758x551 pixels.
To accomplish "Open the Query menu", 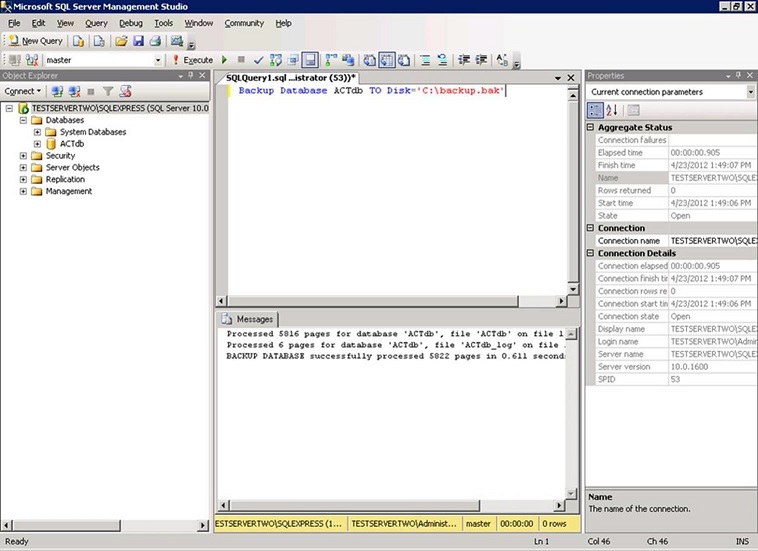I will tap(96, 23).
